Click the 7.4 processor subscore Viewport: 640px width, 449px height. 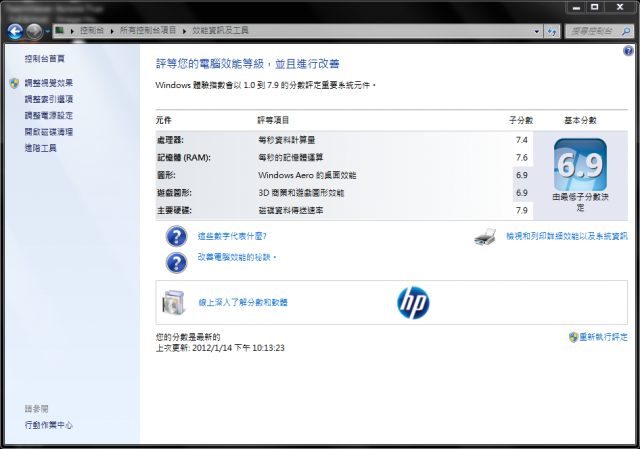(522, 140)
